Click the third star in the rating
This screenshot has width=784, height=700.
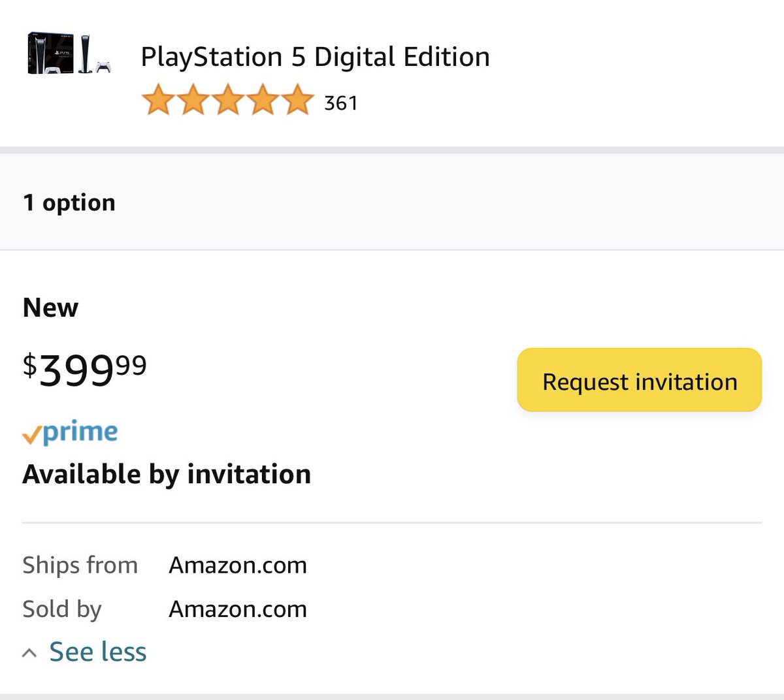227,100
